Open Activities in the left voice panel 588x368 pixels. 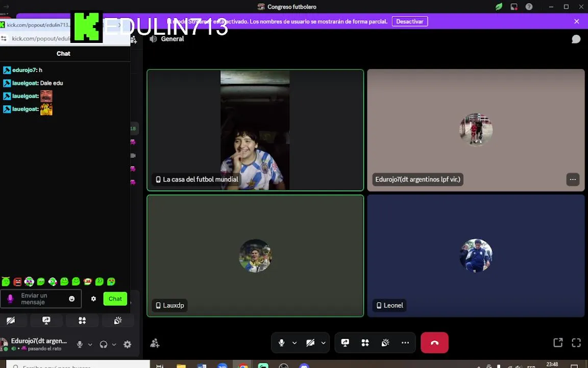click(x=82, y=320)
